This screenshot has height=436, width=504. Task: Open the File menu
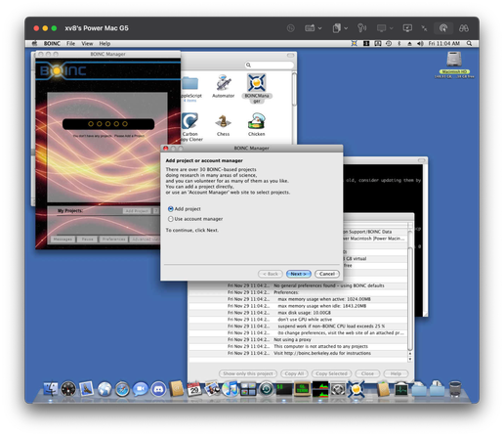[70, 43]
